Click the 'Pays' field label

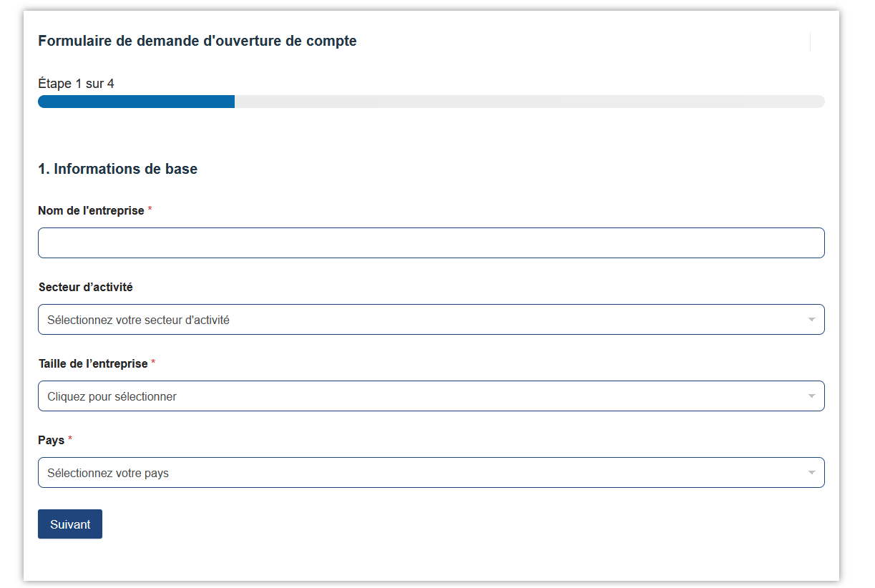coord(51,440)
